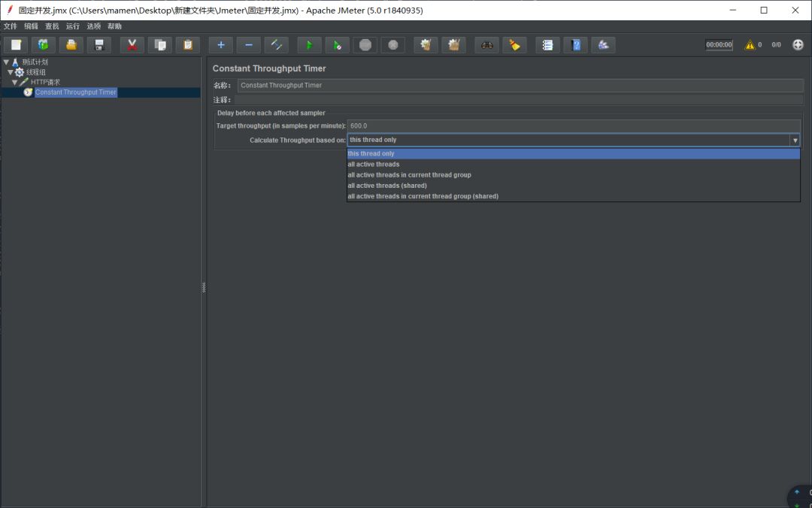The image size is (812, 508).
Task: Start the test with green play icon
Action: (x=310, y=45)
